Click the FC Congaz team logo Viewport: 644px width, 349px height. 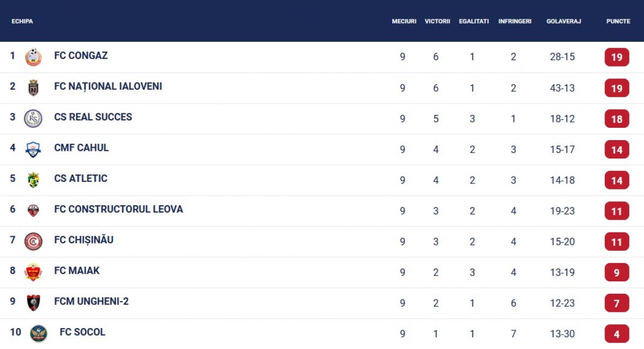(33, 57)
